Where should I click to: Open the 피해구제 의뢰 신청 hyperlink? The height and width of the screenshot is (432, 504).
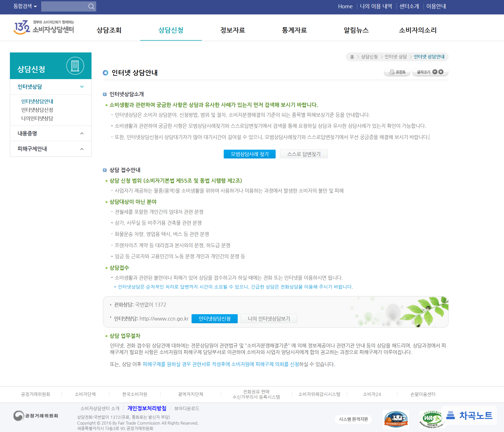pos(221,364)
